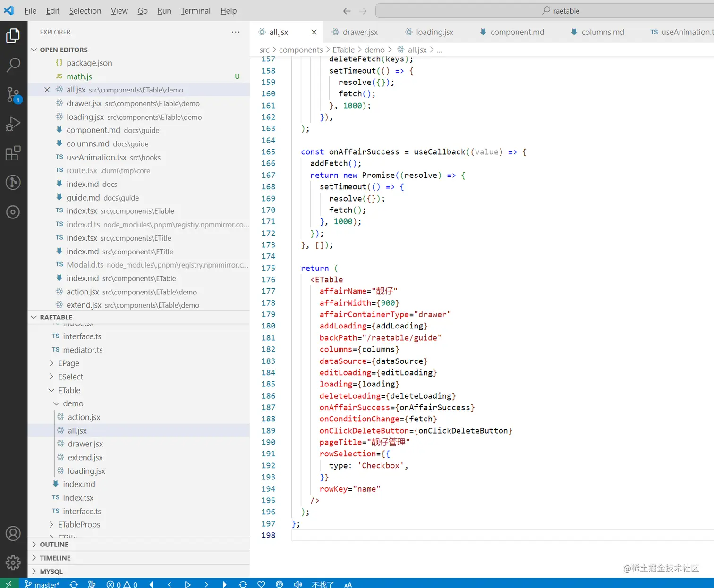
Task: Close the all.jsx editor tab
Action: tap(314, 32)
